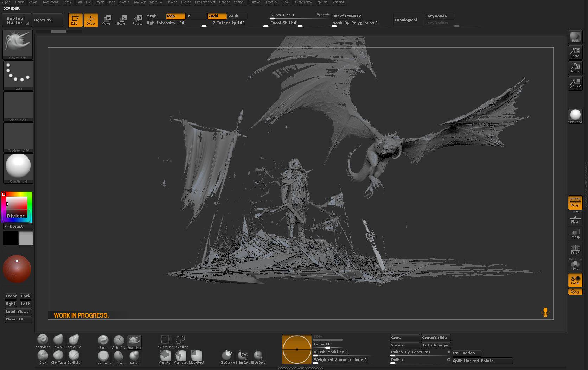Image resolution: width=588 pixels, height=370 pixels.
Task: Enable Zsub mode
Action: pyautogui.click(x=237, y=16)
